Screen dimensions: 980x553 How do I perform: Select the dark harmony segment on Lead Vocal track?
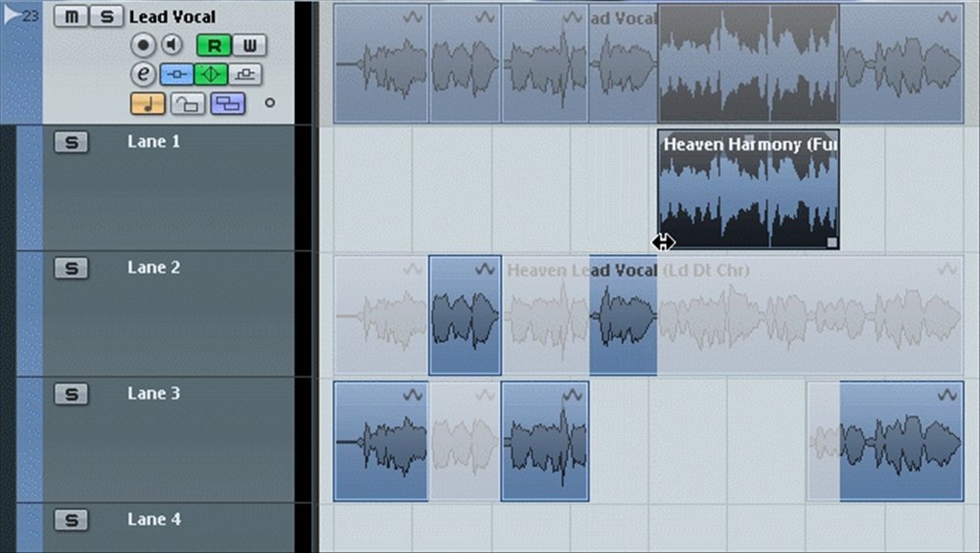(x=748, y=62)
